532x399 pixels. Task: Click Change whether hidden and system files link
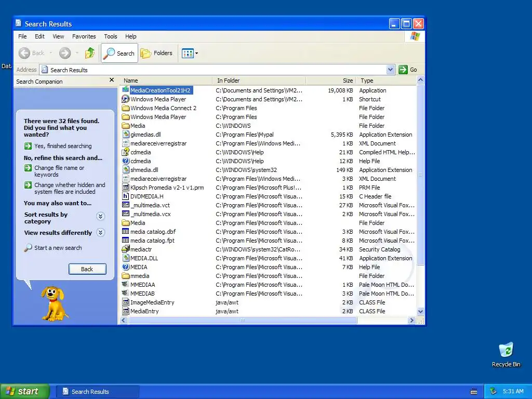coord(70,188)
